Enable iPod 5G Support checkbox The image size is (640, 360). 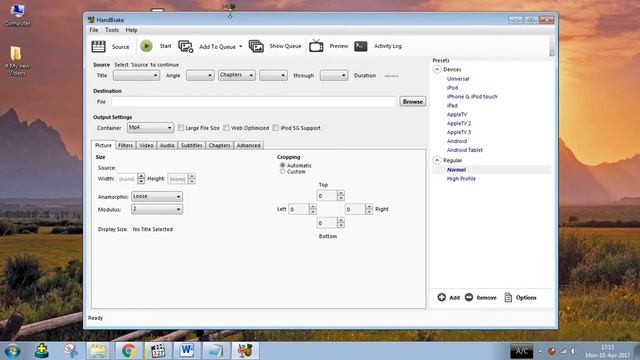tap(276, 128)
